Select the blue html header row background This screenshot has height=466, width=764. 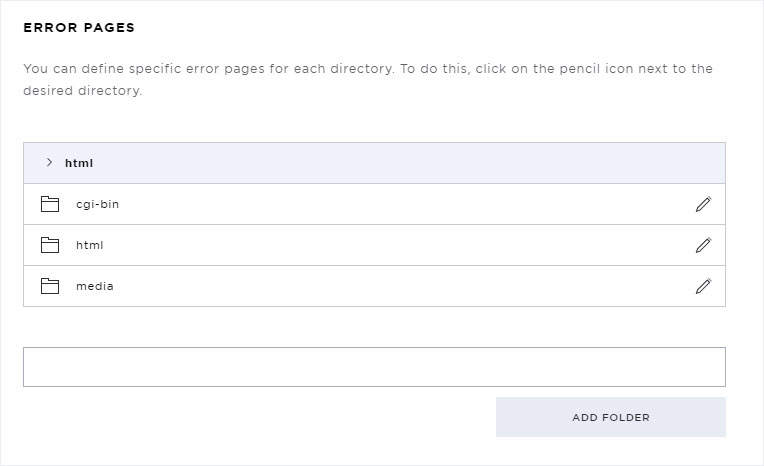coord(374,163)
